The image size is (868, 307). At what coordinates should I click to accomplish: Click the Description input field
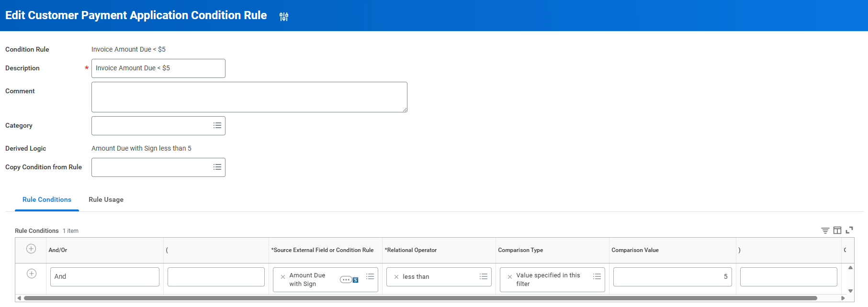click(x=158, y=68)
